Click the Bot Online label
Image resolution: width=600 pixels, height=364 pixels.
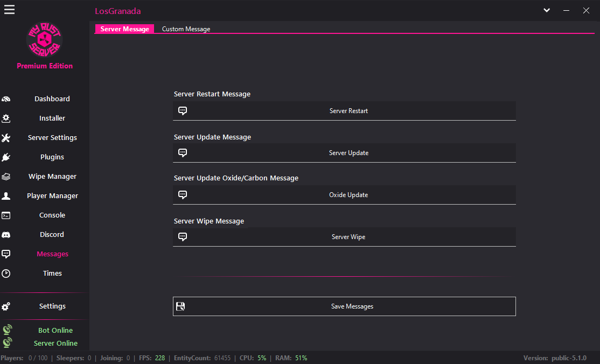55,330
